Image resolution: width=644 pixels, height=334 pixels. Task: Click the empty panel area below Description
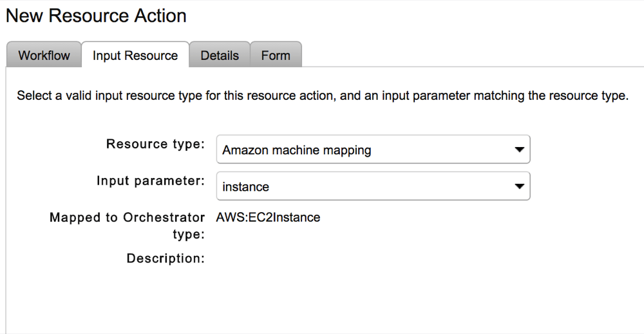click(x=322, y=300)
